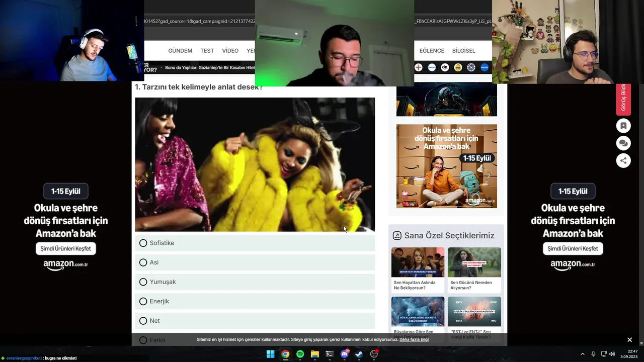
Task: Open the network status tray icon
Action: pos(604,354)
